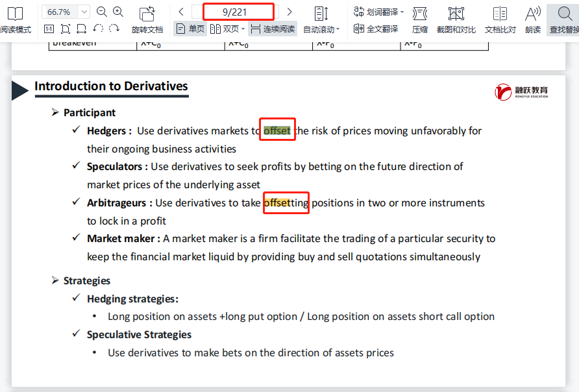Viewport: 579px width, 392px height.
Task: Open screenshot and compare (截图和对比) tool
Action: coord(456,19)
